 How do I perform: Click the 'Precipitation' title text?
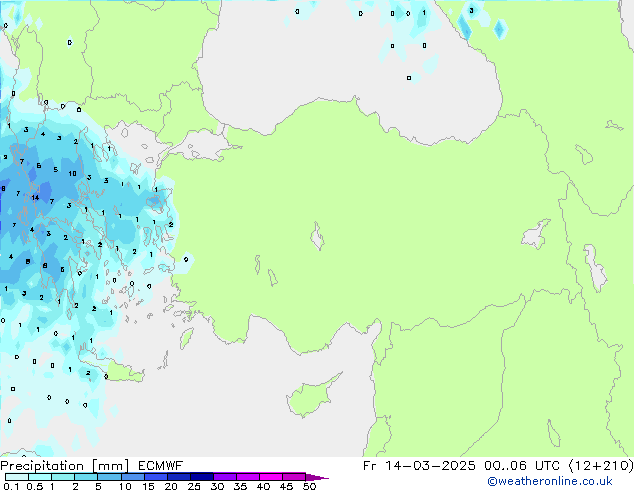[x=42, y=466]
